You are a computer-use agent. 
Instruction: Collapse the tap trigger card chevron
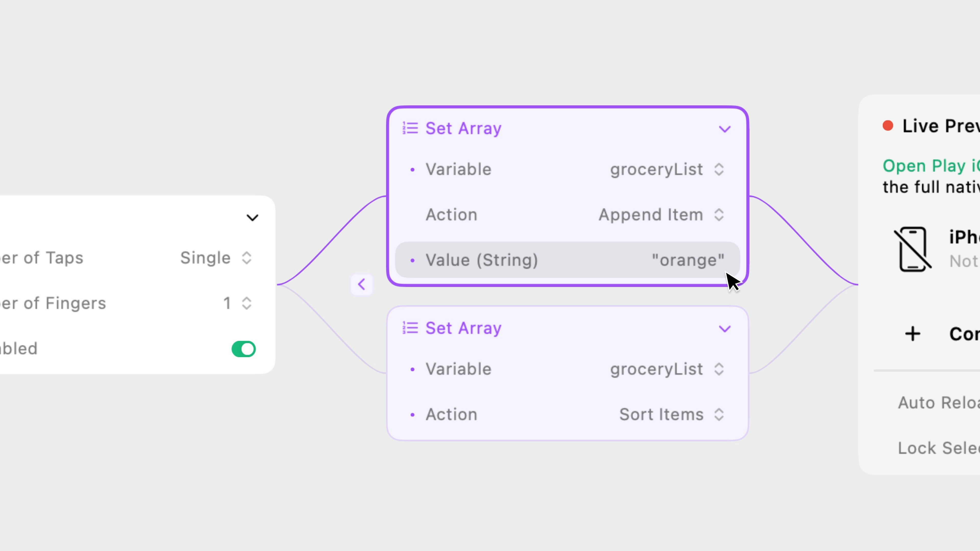pos(252,218)
